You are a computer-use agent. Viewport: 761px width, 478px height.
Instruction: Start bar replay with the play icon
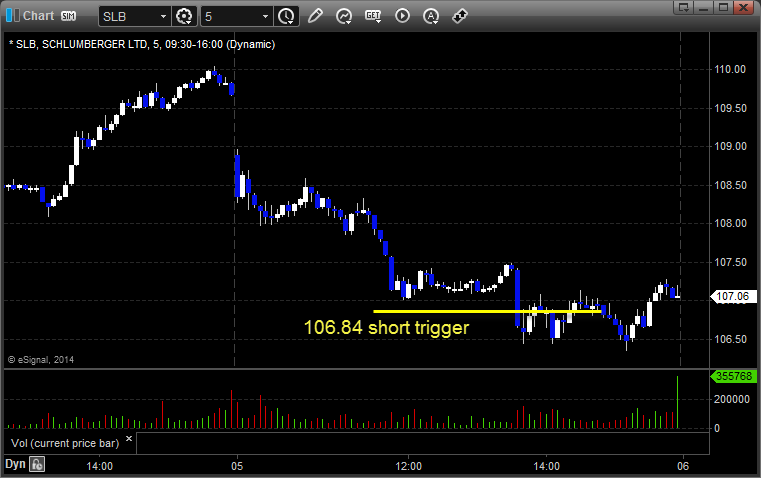(402, 16)
